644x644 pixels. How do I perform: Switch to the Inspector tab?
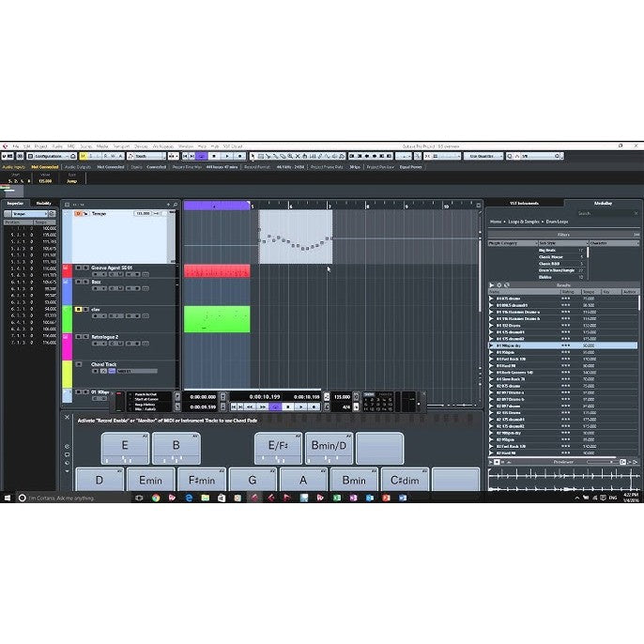(x=15, y=204)
